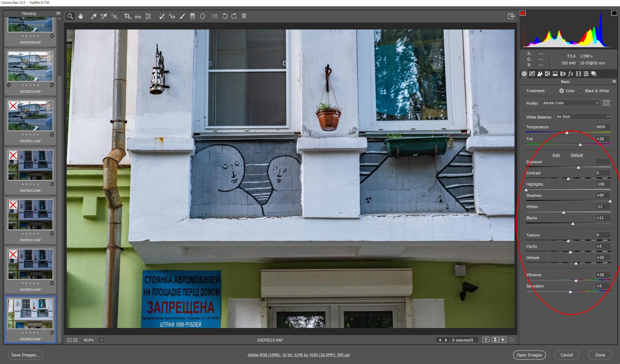Go to next image arrow

point(446,340)
